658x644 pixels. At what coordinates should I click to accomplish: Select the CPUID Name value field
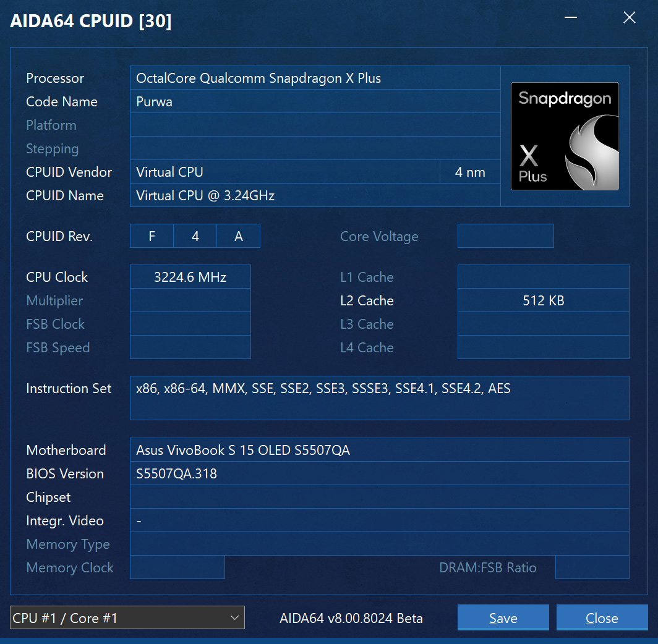coord(315,196)
